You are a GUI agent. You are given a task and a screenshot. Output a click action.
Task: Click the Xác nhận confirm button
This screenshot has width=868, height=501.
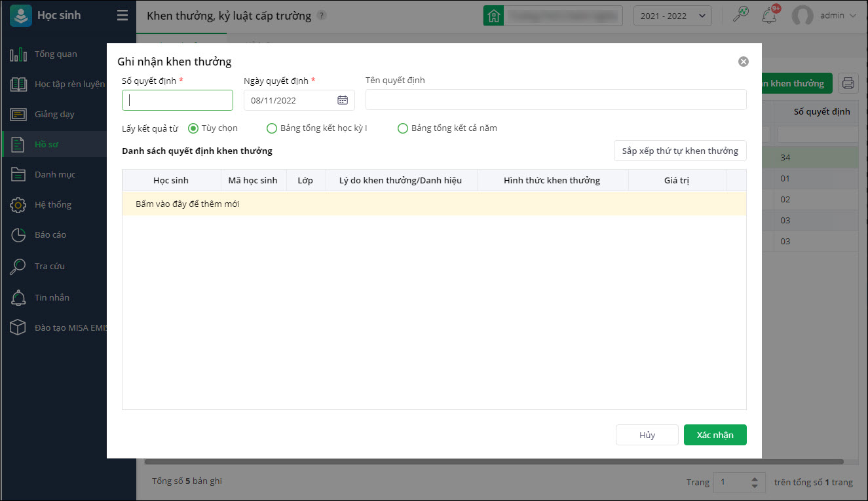pyautogui.click(x=715, y=435)
